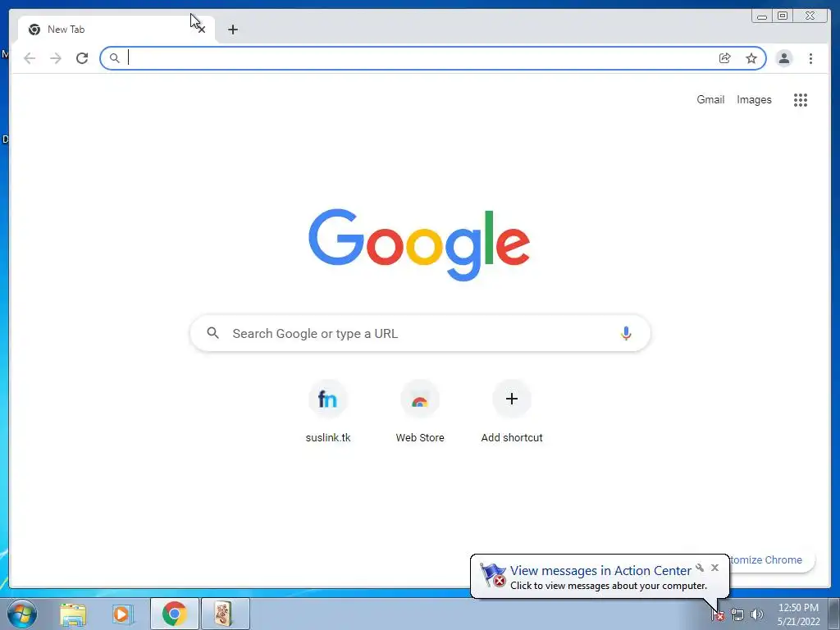
Task: Bookmark this tab with the star icon
Action: click(751, 58)
